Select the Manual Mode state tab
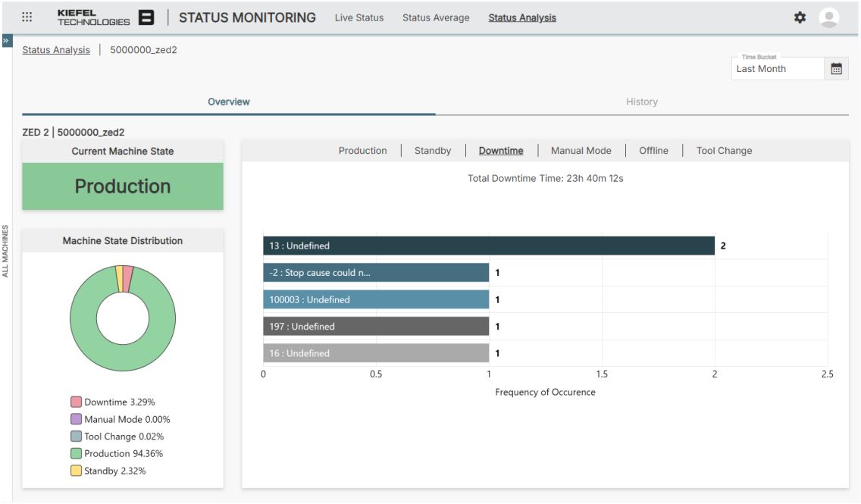The width and height of the screenshot is (861, 504). [x=581, y=150]
